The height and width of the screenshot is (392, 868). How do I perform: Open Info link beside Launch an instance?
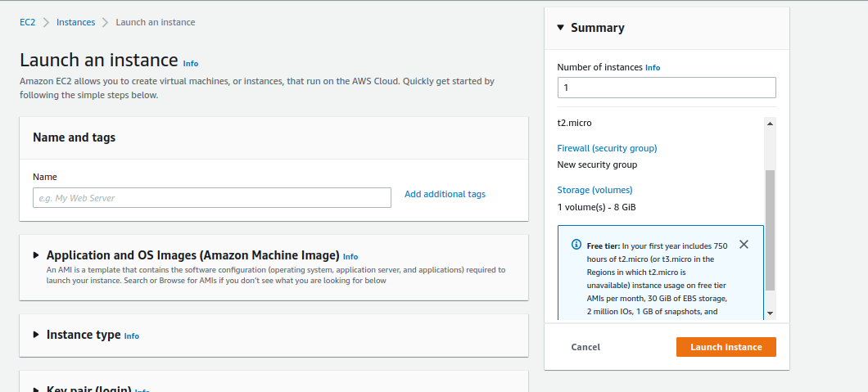pyautogui.click(x=191, y=64)
